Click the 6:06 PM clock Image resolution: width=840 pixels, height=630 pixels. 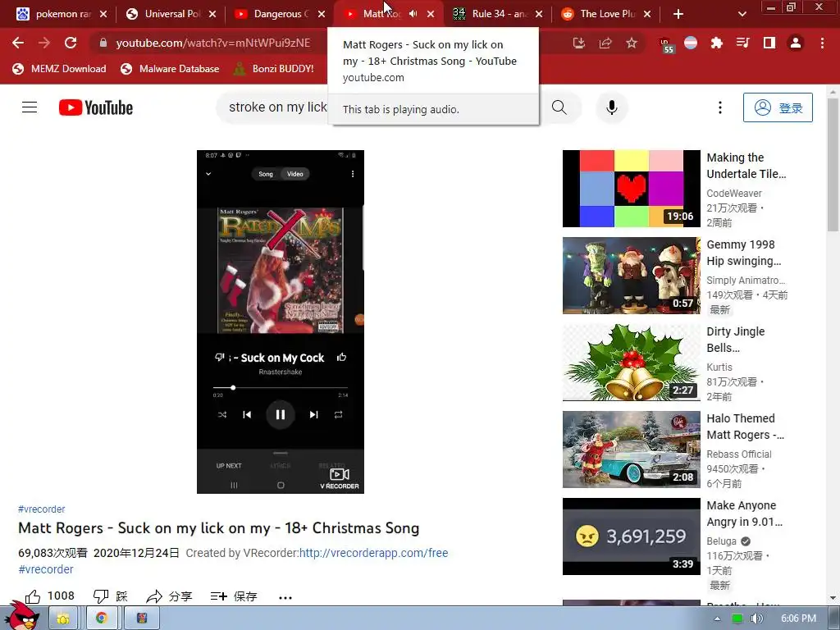coord(798,619)
